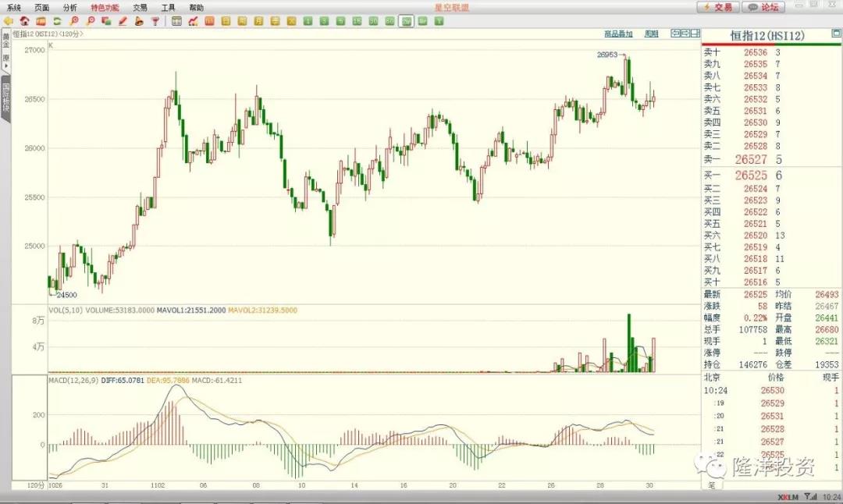Viewport: 843px width, 504px height.
Task: Go to the home page icon
Action: pos(24,22)
